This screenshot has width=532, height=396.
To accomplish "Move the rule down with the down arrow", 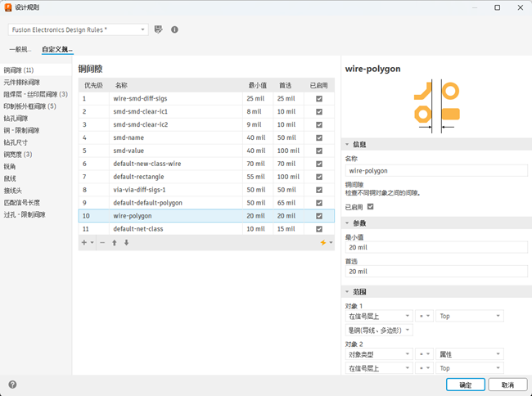I will [x=126, y=243].
